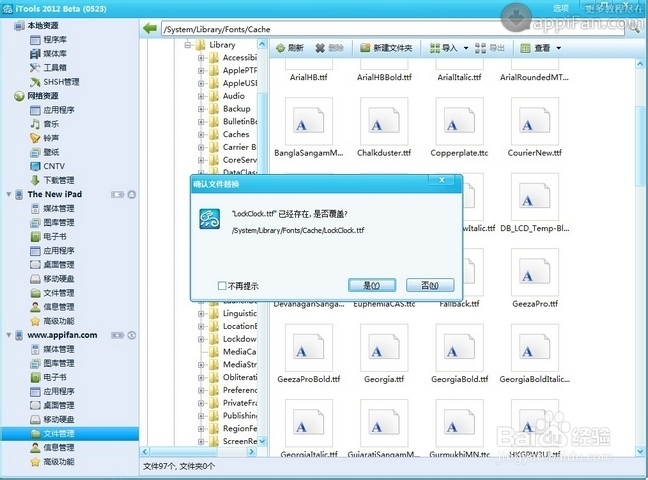Image resolution: width=648 pixels, height=480 pixels.
Task: Expand the Lockdown folder node
Action: coord(201,339)
